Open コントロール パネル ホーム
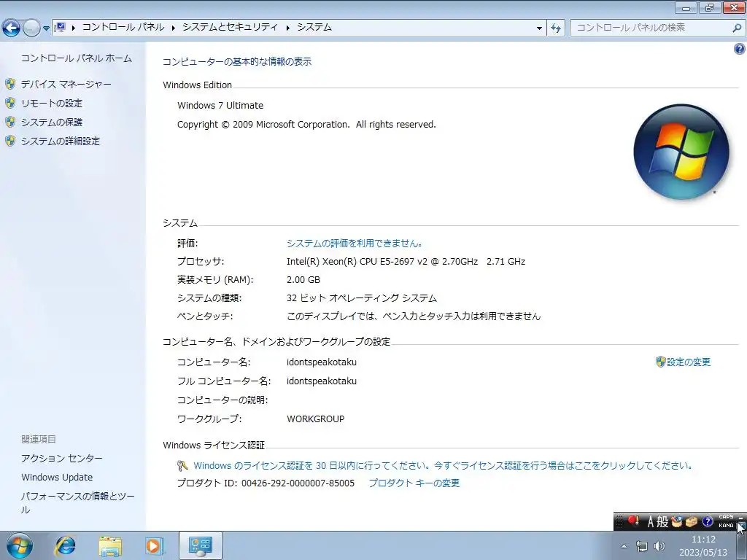The width and height of the screenshot is (747, 560). click(76, 58)
